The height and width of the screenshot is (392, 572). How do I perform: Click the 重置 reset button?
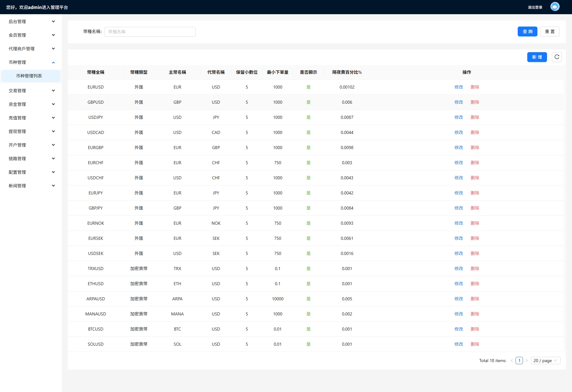pyautogui.click(x=549, y=31)
